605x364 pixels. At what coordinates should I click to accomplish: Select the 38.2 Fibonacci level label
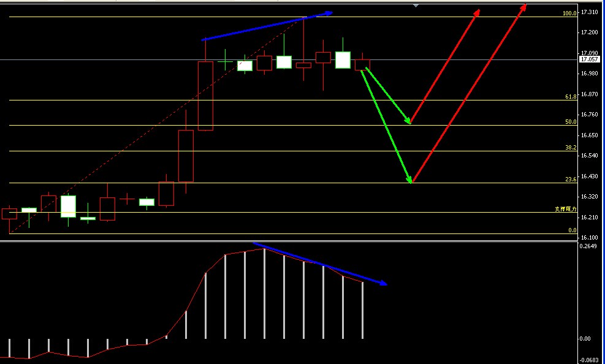570,148
